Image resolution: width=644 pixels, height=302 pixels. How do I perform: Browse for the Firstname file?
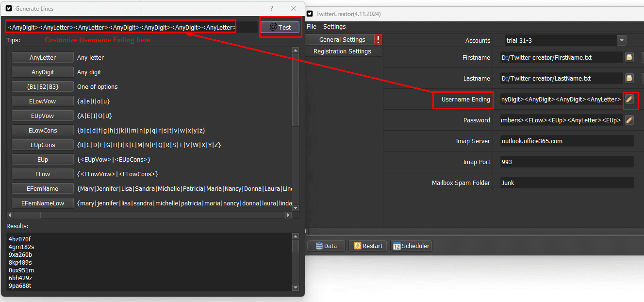coord(629,57)
